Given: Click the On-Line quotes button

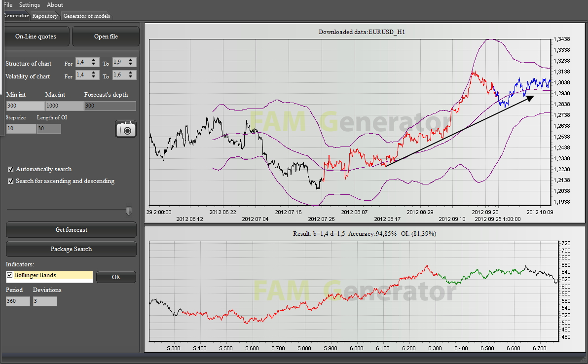Looking at the screenshot, I should [x=36, y=36].
